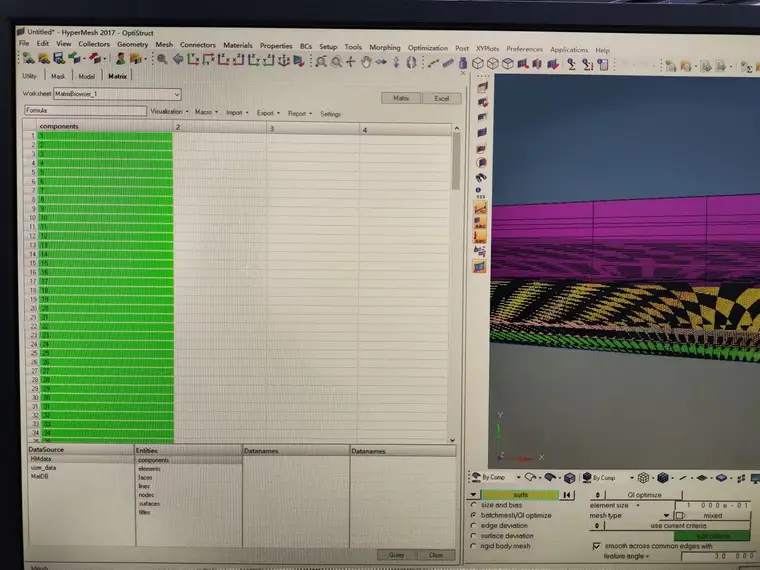Open the Export dropdown in Matrix browser
This screenshot has height=570, width=760.
click(x=268, y=113)
